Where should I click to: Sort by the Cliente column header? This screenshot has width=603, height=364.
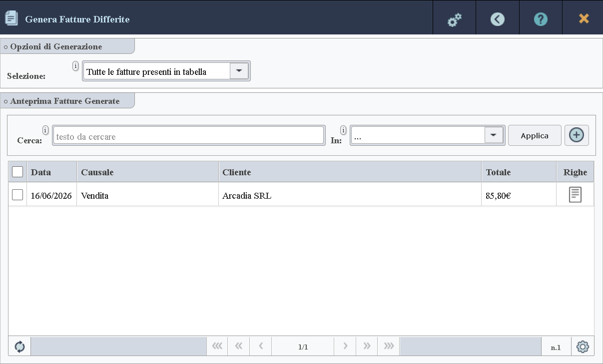coord(350,172)
